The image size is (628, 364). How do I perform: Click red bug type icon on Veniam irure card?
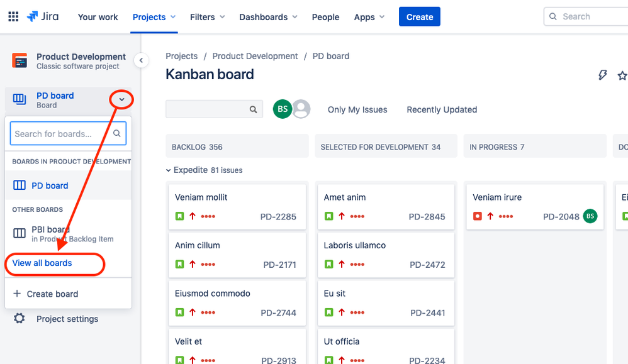click(478, 216)
